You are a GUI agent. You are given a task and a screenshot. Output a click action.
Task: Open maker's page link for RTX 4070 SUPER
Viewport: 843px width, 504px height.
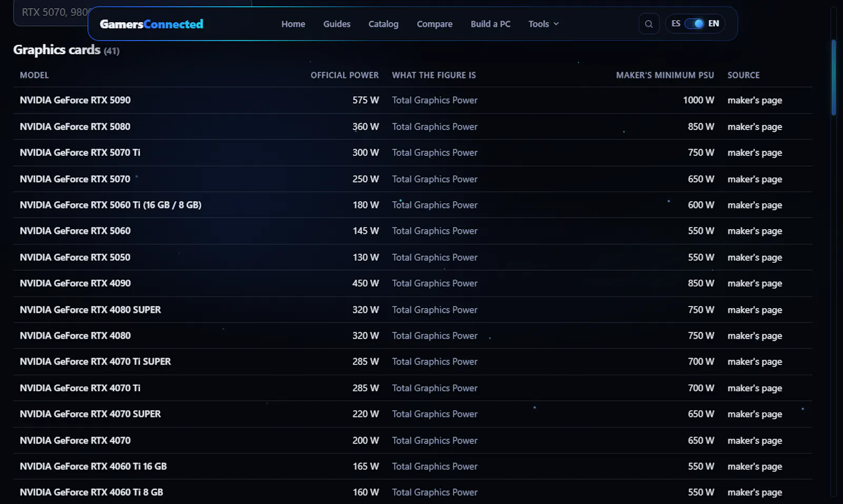(x=754, y=414)
